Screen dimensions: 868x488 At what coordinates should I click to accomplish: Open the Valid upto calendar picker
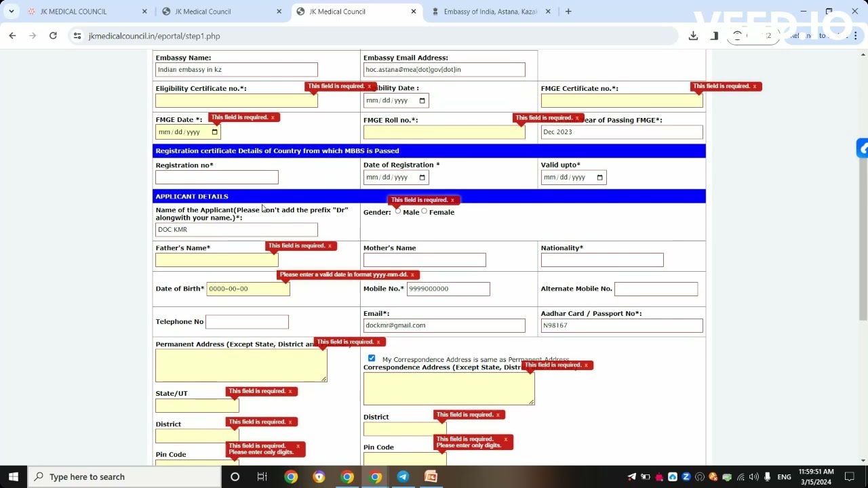pos(599,178)
